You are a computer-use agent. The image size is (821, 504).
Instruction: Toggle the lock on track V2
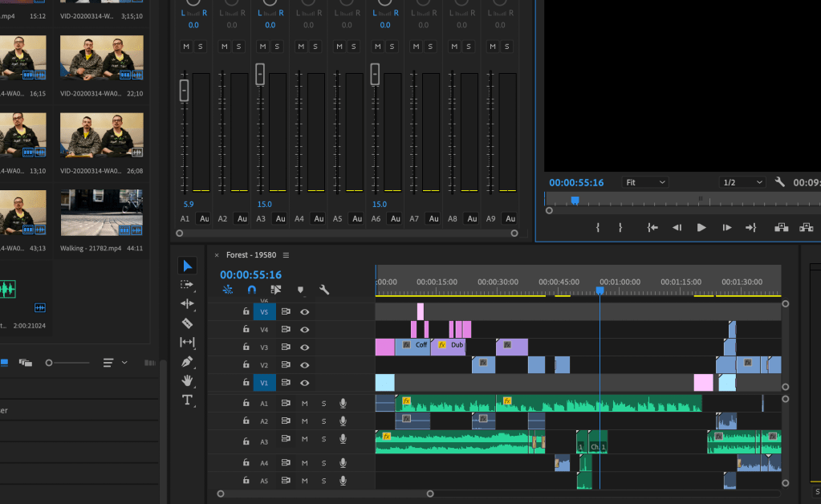click(x=246, y=365)
